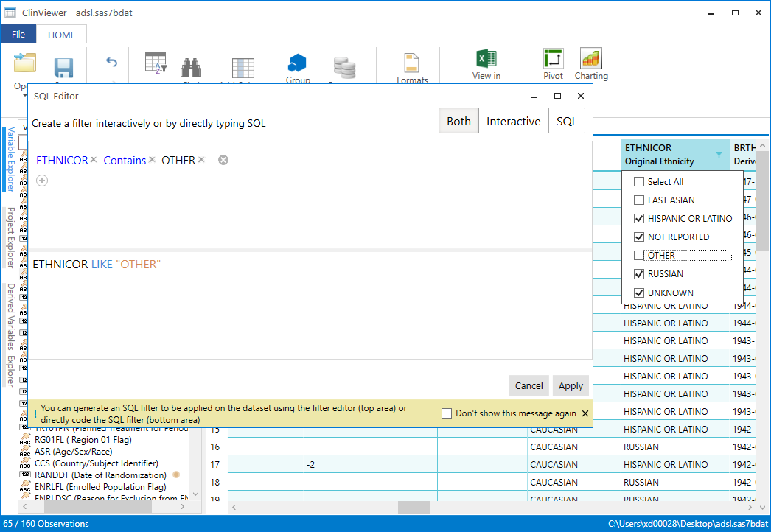The width and height of the screenshot is (771, 532).
Task: Add a new filter condition with plus icon
Action: 42,181
